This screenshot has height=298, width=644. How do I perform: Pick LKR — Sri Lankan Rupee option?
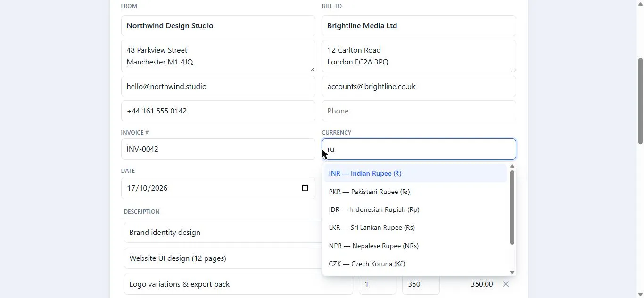click(415, 227)
